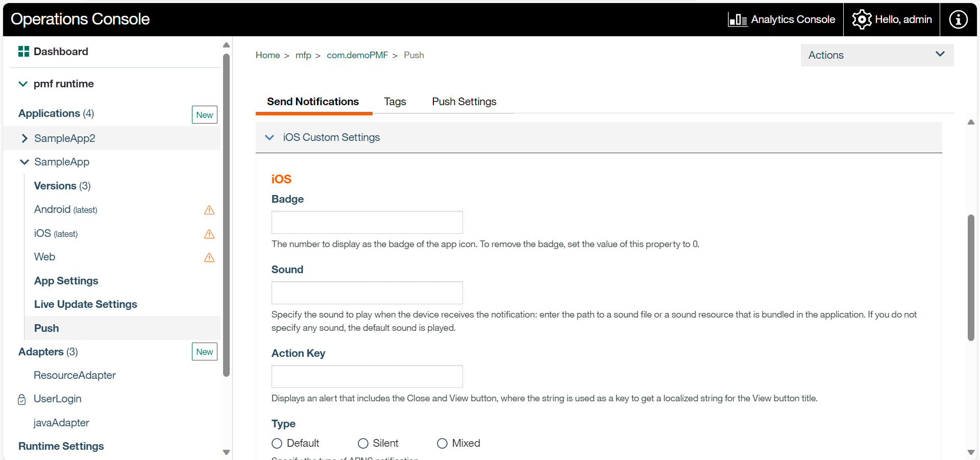Click the Dashboard grid icon

pos(23,52)
